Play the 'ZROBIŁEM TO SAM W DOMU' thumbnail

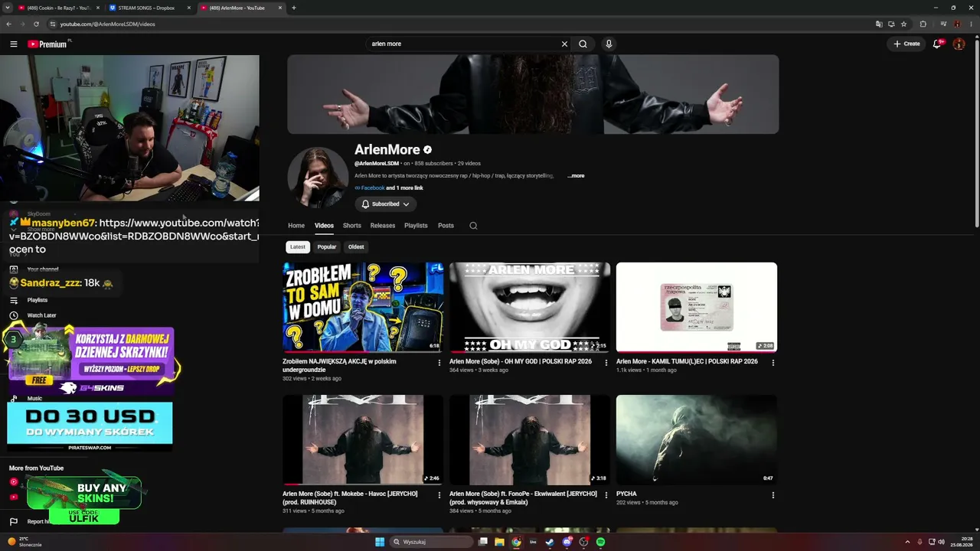click(363, 308)
